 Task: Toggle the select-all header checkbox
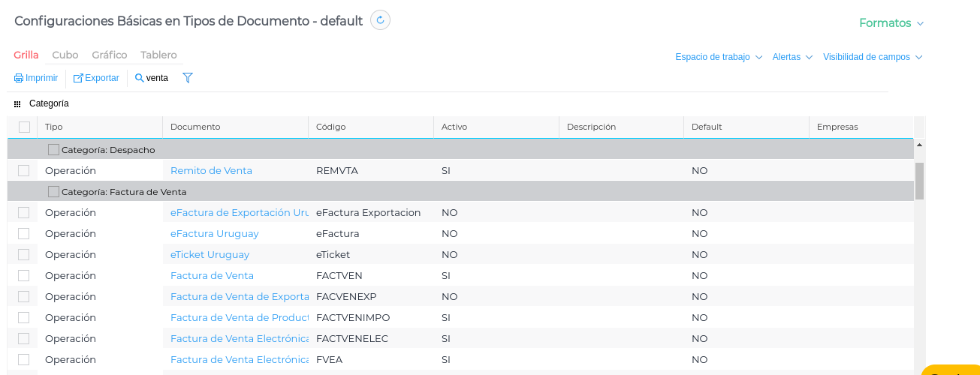point(24,127)
